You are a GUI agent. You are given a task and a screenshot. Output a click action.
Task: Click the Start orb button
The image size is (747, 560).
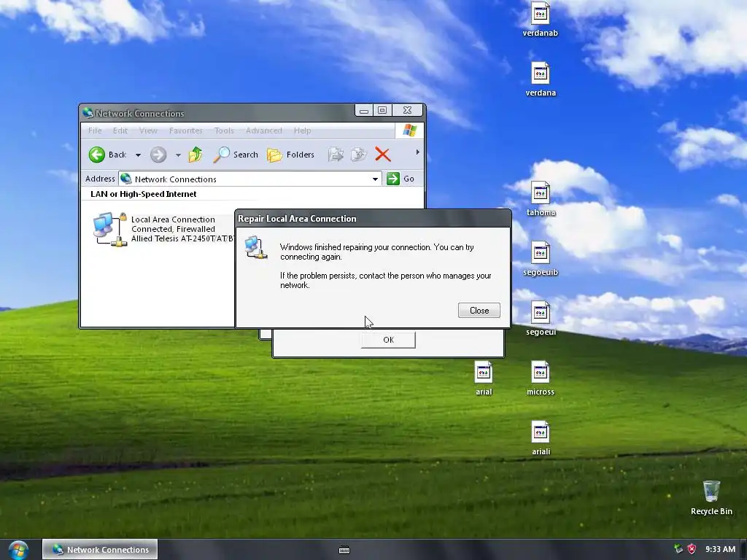18,550
